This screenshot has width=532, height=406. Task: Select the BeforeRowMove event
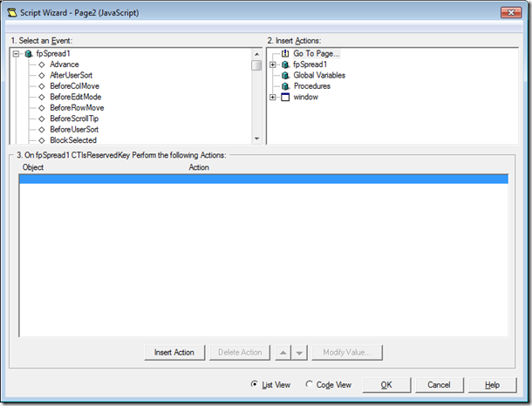[77, 108]
